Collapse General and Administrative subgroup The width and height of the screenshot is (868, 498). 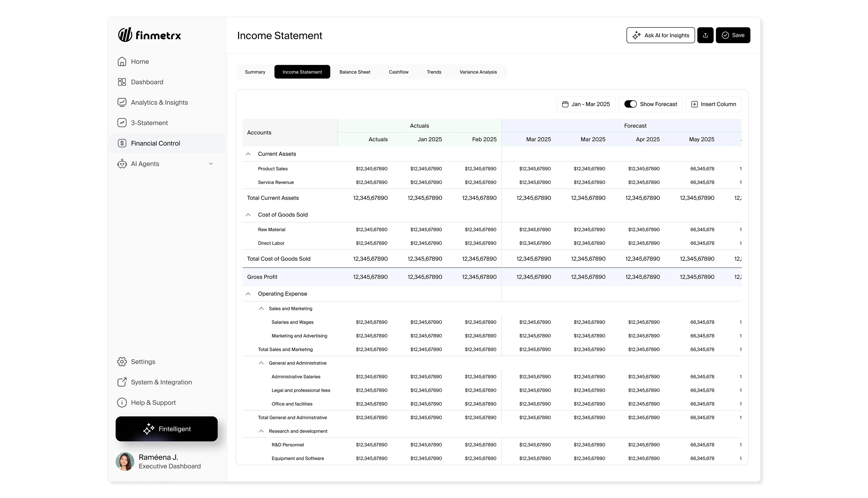point(261,363)
